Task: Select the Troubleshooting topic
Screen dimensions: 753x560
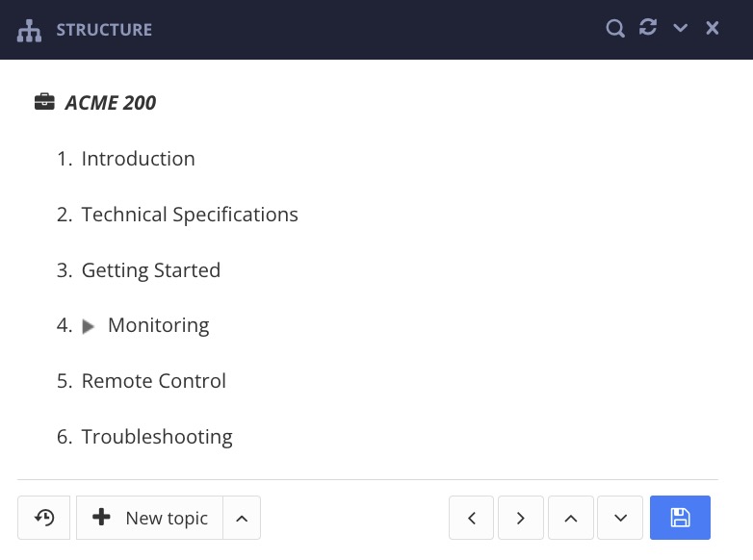Action: (157, 437)
